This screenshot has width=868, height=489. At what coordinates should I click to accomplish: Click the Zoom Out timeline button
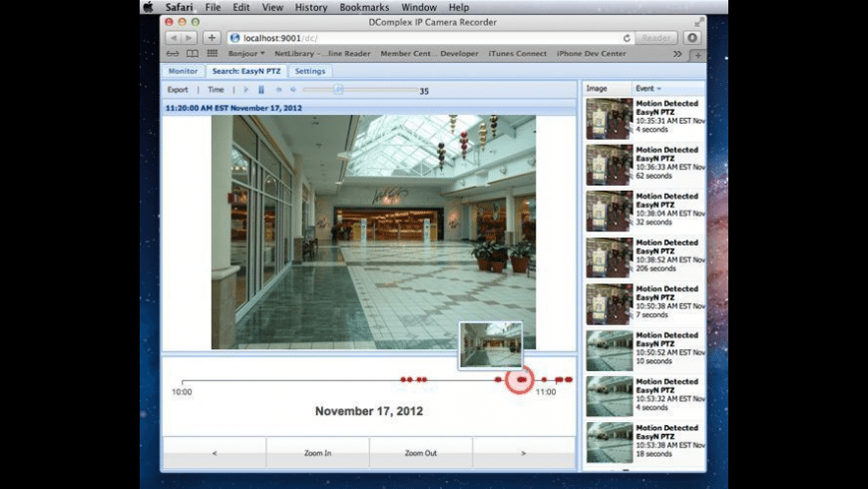point(420,453)
